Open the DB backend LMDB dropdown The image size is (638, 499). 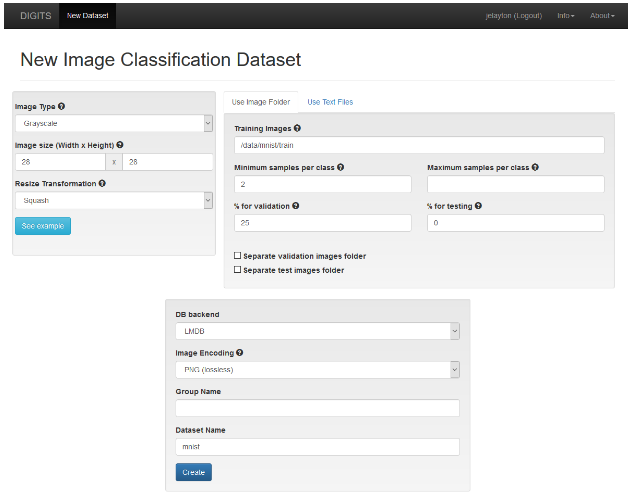tap(316, 332)
